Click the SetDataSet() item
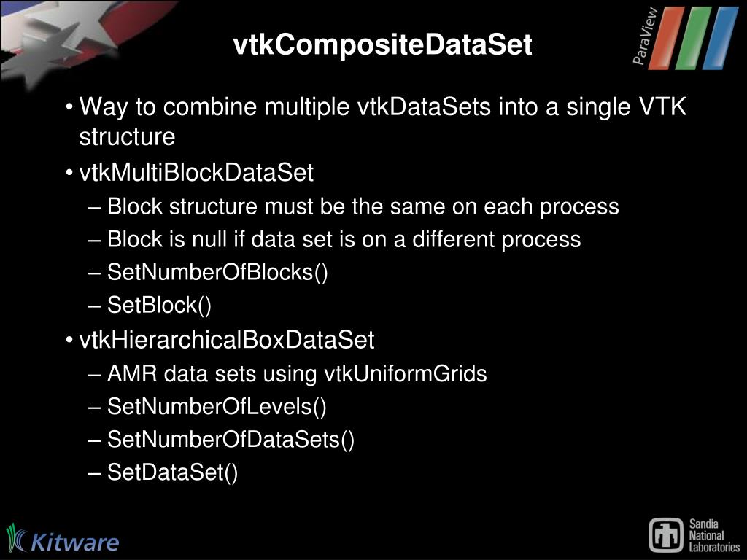Screen dimensions: 747x560 [172, 472]
